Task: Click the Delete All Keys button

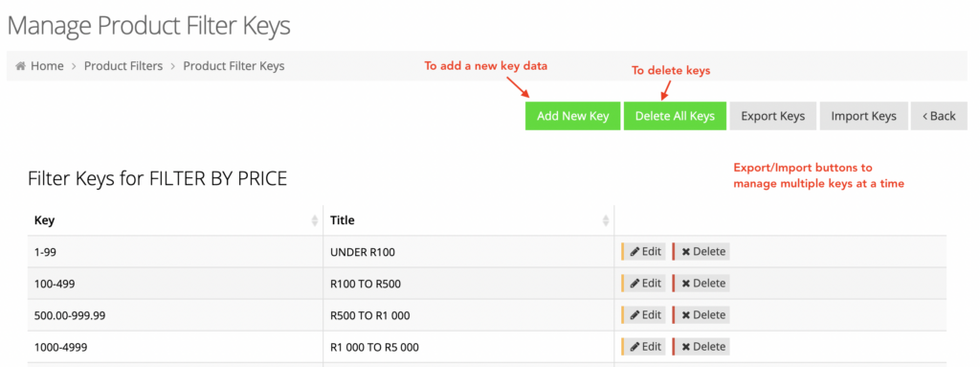Action: 675,116
